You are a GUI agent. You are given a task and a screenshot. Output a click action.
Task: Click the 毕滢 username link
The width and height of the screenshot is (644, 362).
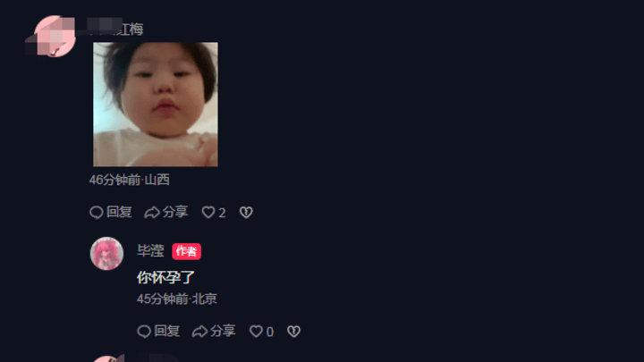[x=150, y=251]
